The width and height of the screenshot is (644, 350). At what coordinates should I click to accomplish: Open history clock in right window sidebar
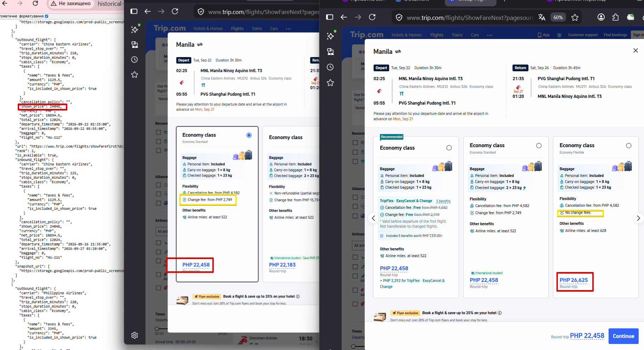pyautogui.click(x=330, y=67)
